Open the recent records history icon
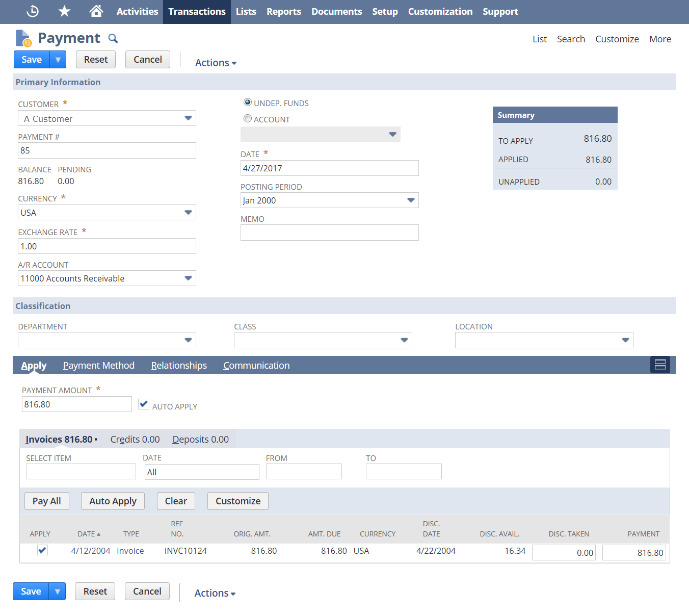This screenshot has height=616, width=689. click(x=33, y=11)
